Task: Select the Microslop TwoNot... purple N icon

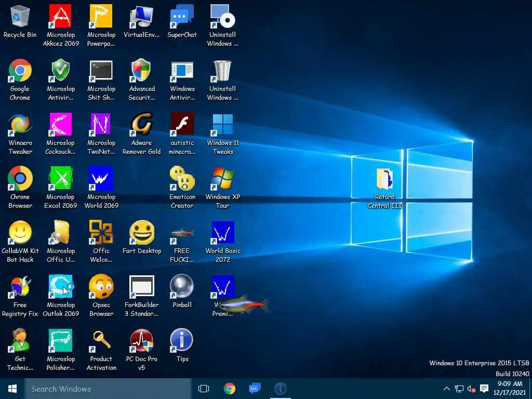Action: click(101, 124)
